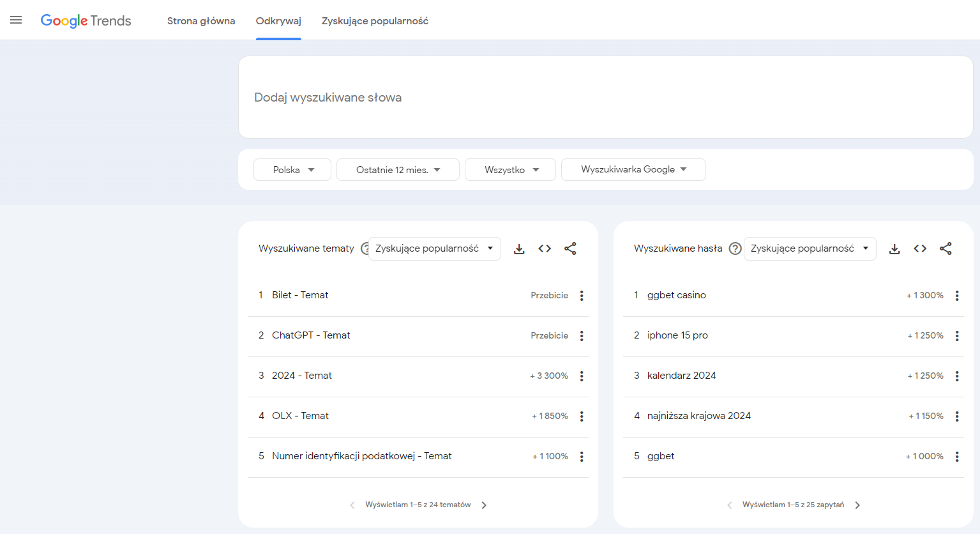This screenshot has height=534, width=980.
Task: Go to previous page of zapytań
Action: pos(730,505)
